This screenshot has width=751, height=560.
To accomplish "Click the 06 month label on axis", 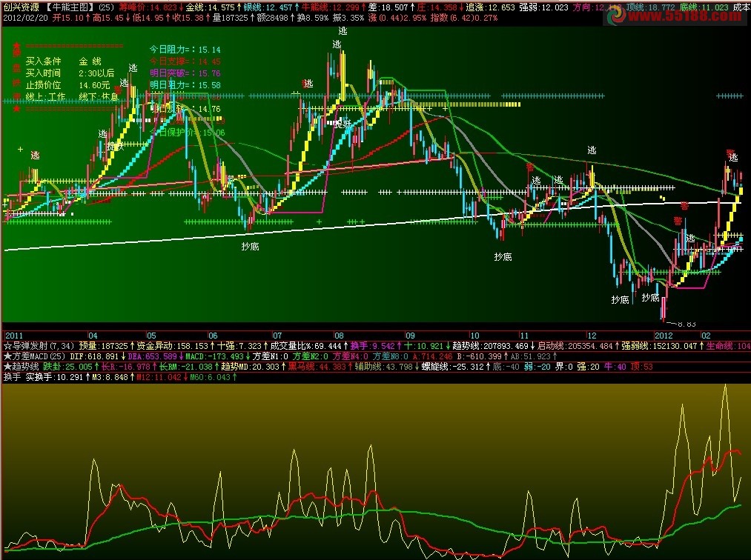I will click(x=213, y=336).
